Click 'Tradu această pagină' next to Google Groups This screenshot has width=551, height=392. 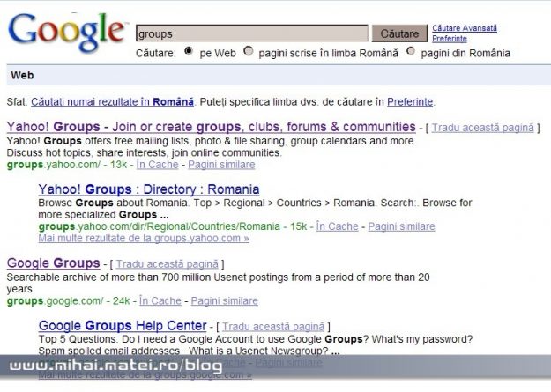point(166,264)
